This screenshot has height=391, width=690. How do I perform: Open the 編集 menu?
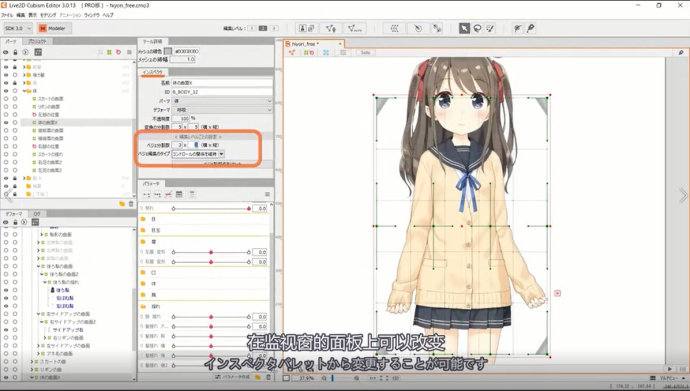point(21,15)
